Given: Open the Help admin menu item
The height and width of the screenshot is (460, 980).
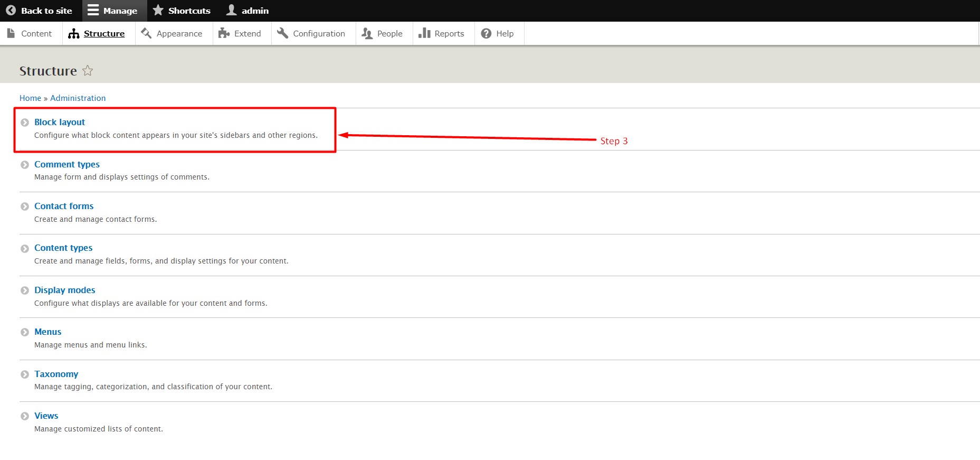Looking at the screenshot, I should [499, 33].
